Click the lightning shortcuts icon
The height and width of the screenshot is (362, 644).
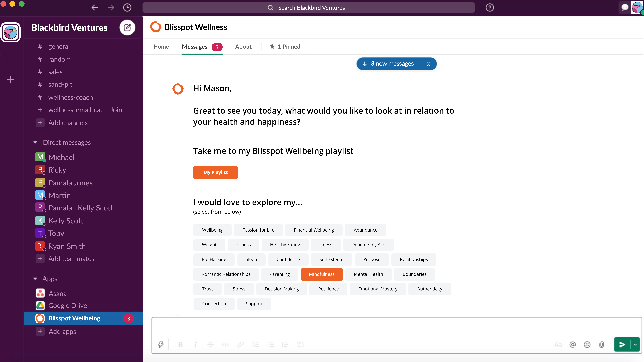click(161, 344)
